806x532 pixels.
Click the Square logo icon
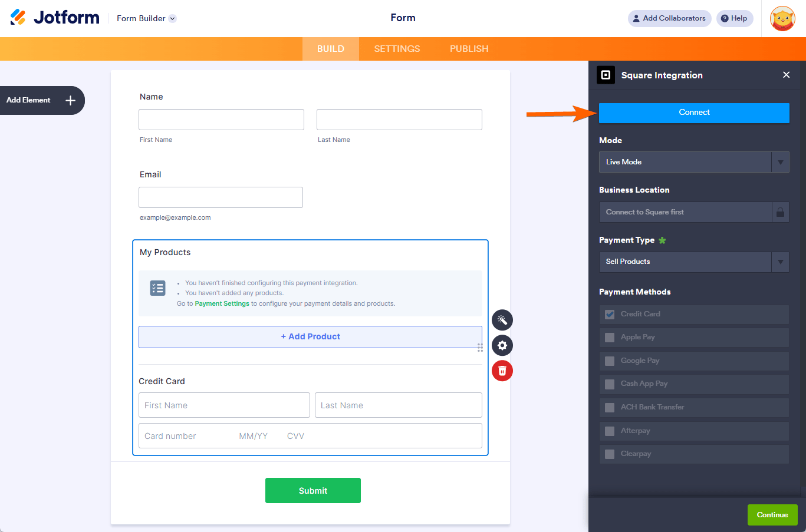[606, 75]
